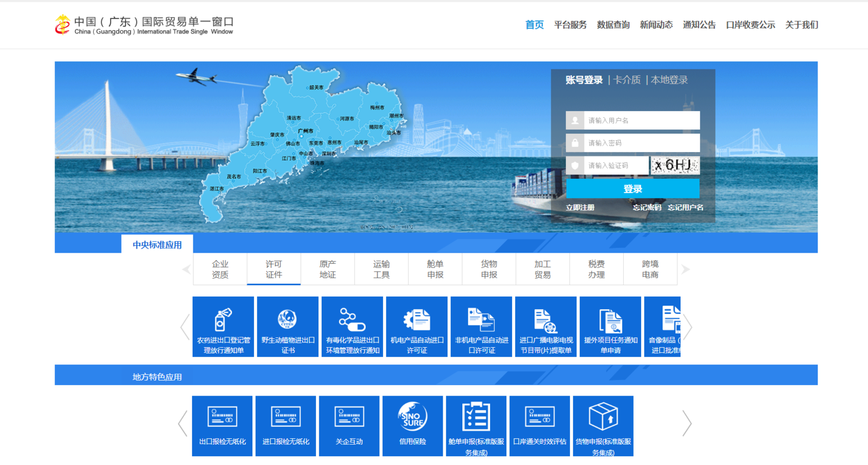Open the 农药进出口登记管理放行通知单 tile
Screen dimensions: 868x465
click(x=223, y=327)
